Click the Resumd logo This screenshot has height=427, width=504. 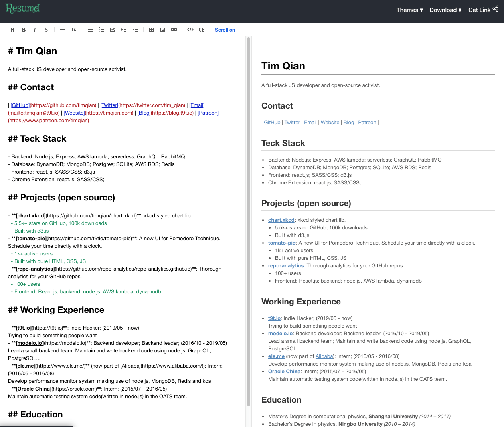click(23, 8)
